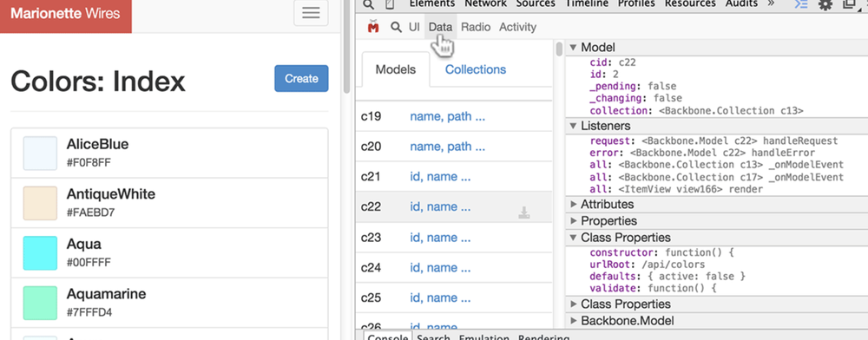
Task: Click the 'id, name ...' link for c22
Action: 440,206
